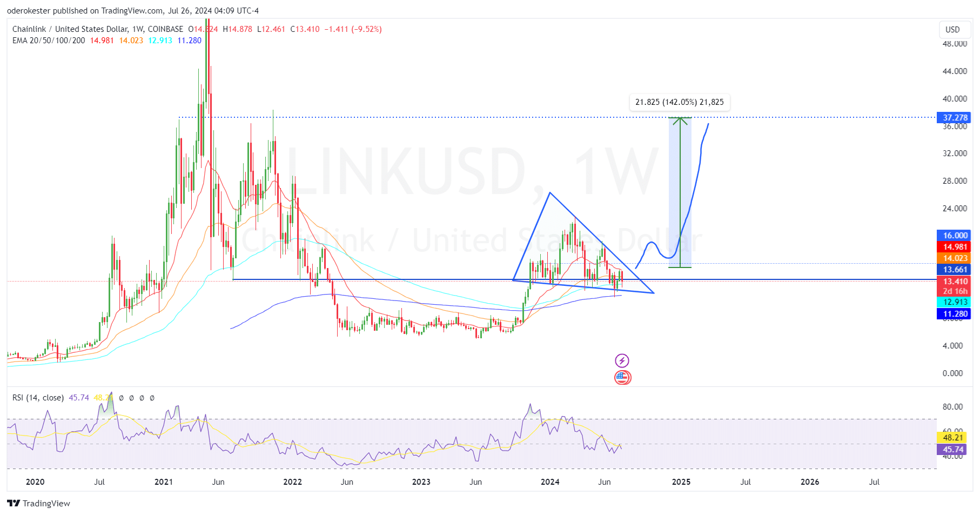Select the 16.000 blue price label
The image size is (980, 515).
[x=954, y=236]
